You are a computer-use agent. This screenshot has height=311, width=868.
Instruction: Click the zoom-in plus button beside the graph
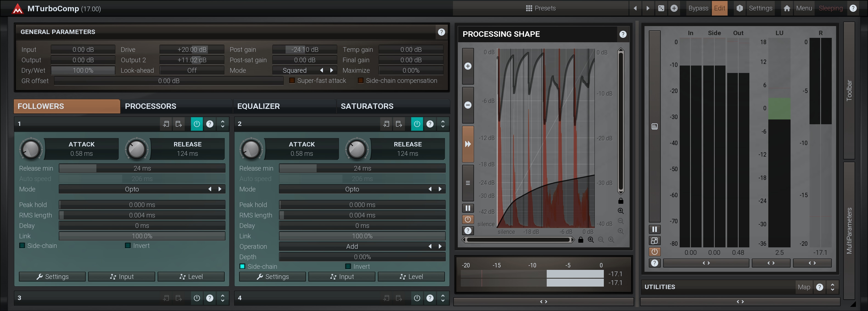tap(468, 66)
